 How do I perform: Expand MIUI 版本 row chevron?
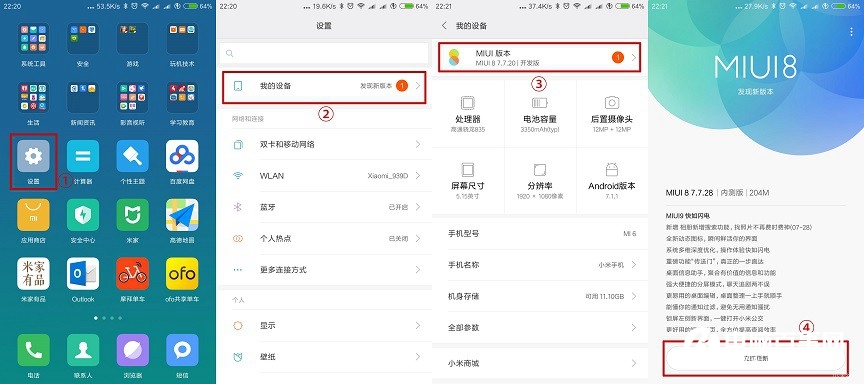[634, 57]
